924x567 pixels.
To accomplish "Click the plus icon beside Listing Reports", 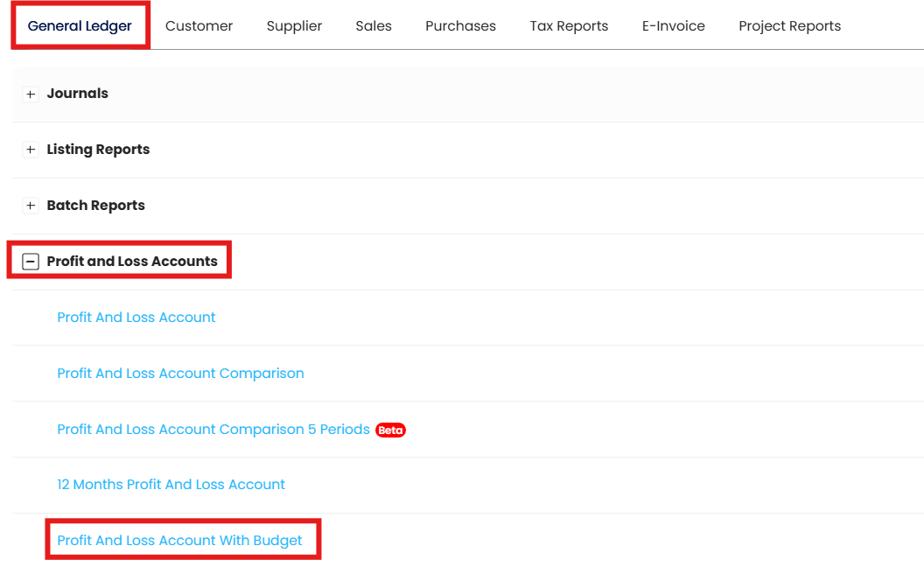I will (31, 150).
